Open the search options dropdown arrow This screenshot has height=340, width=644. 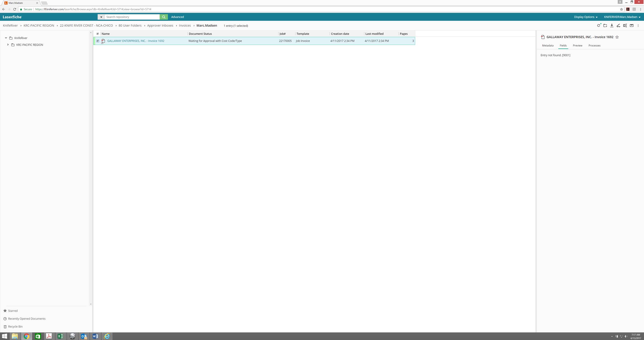101,17
